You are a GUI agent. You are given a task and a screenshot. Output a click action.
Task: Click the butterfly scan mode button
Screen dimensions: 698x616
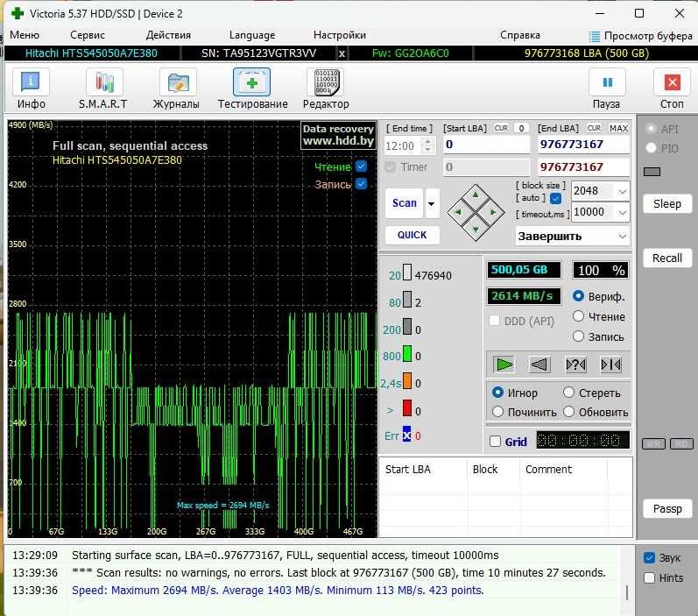coord(610,365)
